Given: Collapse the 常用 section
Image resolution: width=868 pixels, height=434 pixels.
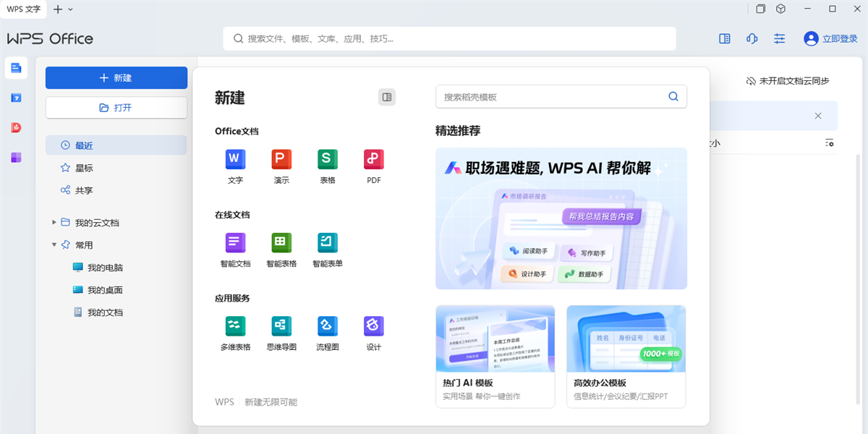Looking at the screenshot, I should pos(54,244).
